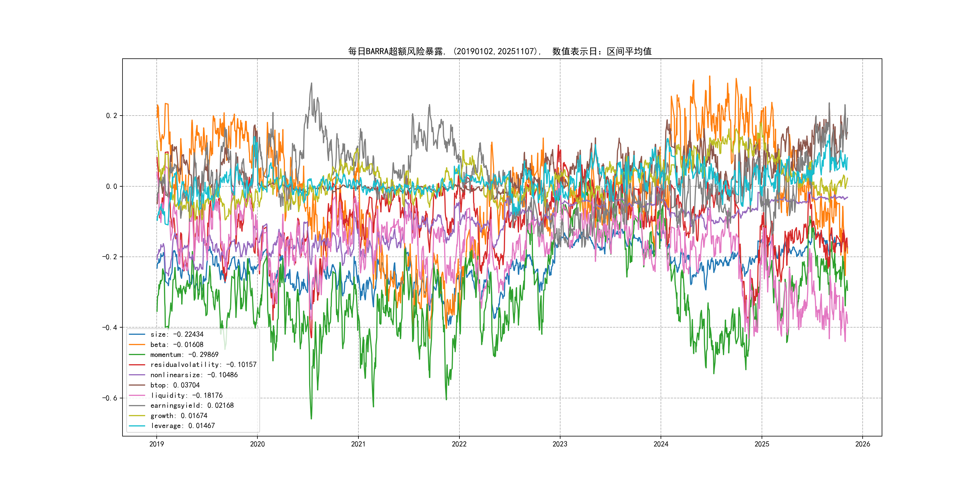980x490 pixels.
Task: Click the 'size: -0.22434' legend text
Action: coord(177,335)
